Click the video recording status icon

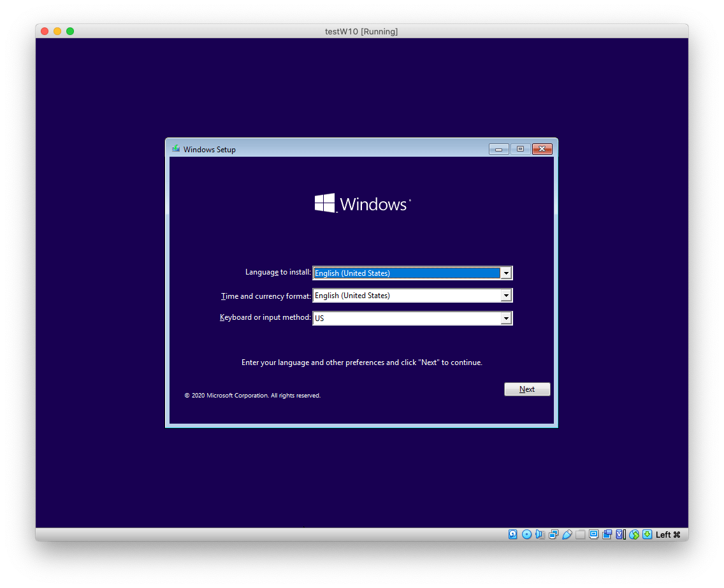tap(607, 534)
